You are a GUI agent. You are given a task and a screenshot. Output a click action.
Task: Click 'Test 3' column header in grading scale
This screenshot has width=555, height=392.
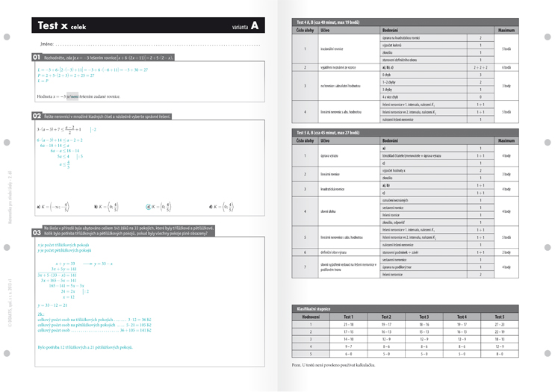[424, 317]
